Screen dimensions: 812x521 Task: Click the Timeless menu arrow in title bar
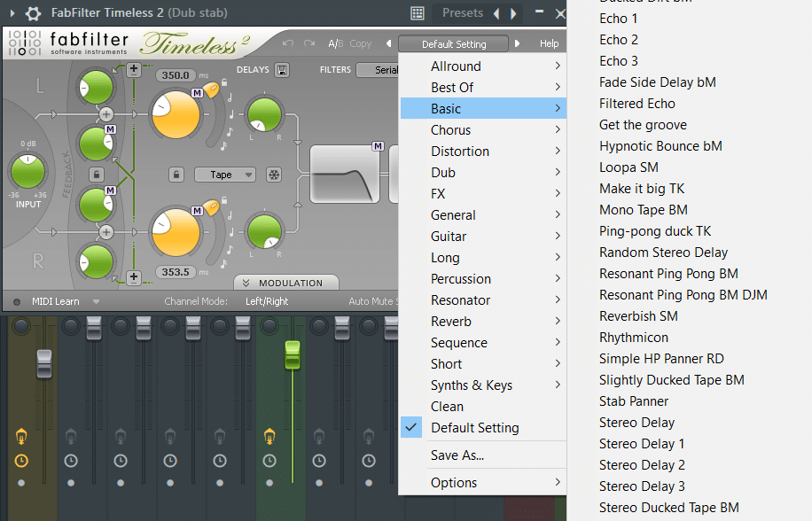click(x=12, y=13)
